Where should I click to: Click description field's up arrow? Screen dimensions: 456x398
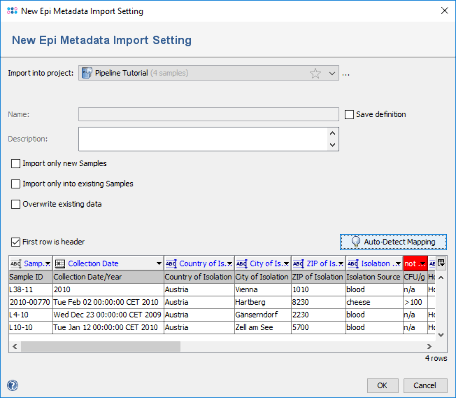pyautogui.click(x=332, y=133)
